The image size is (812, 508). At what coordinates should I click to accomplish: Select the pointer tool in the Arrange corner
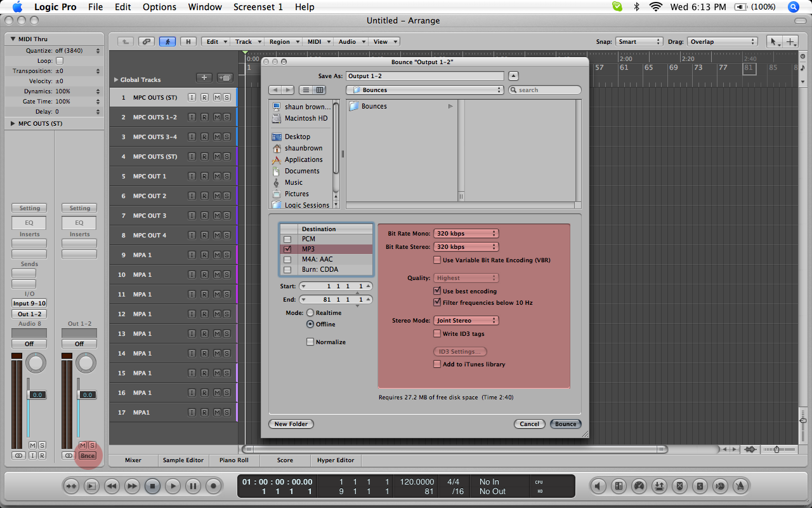(774, 41)
